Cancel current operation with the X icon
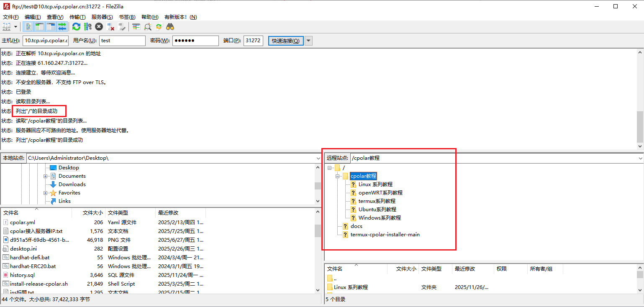 99,27
